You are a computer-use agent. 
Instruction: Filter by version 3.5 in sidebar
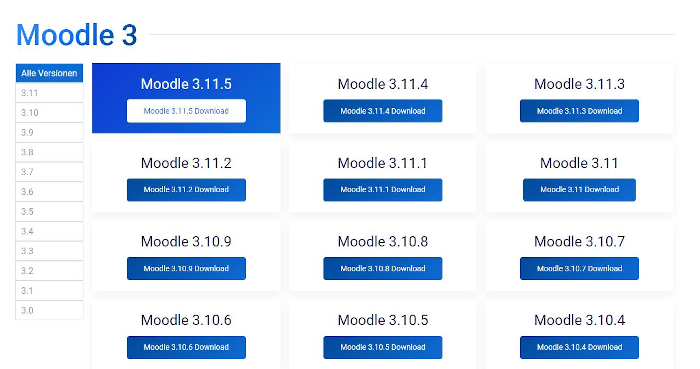coord(50,211)
